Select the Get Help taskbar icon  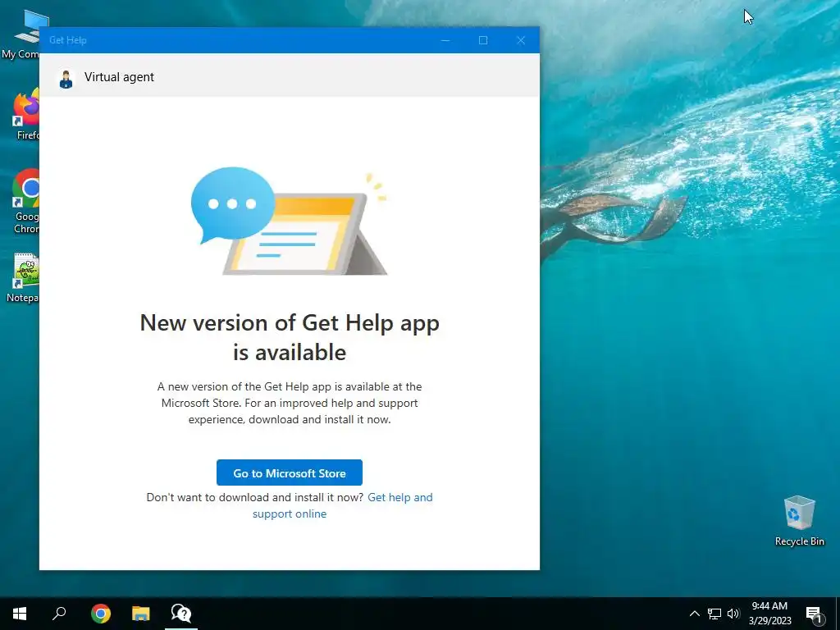[181, 614]
